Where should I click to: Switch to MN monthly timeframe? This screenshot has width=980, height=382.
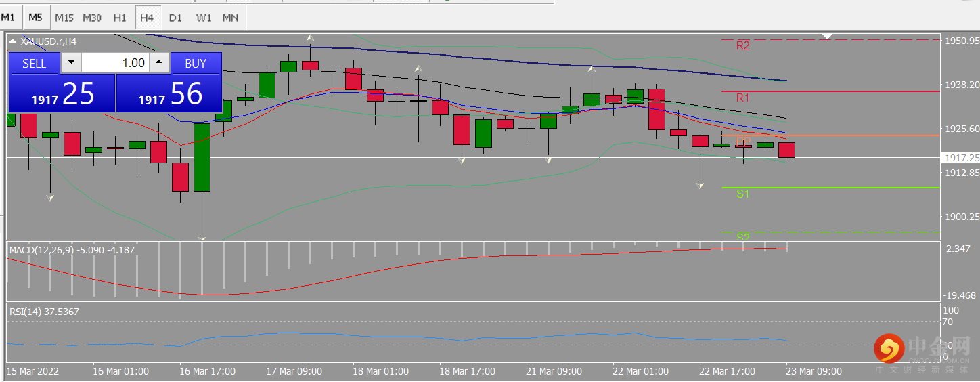coord(230,18)
